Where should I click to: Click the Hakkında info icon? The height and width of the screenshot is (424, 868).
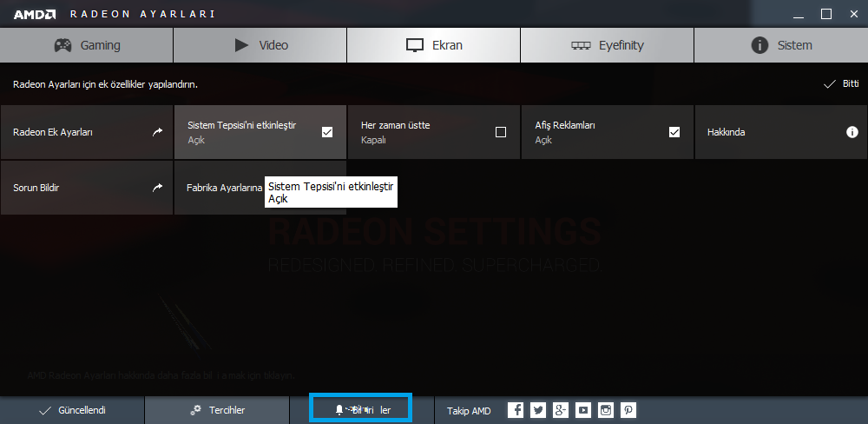(x=852, y=132)
